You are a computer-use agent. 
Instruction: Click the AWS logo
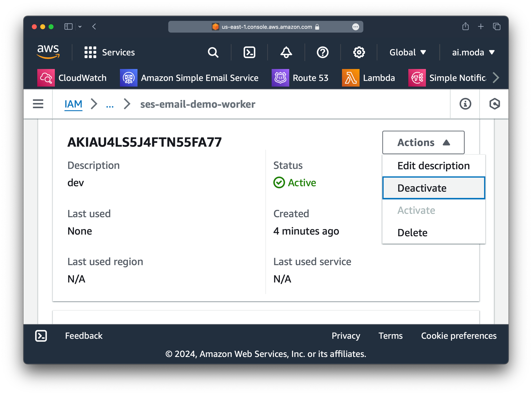pyautogui.click(x=48, y=52)
